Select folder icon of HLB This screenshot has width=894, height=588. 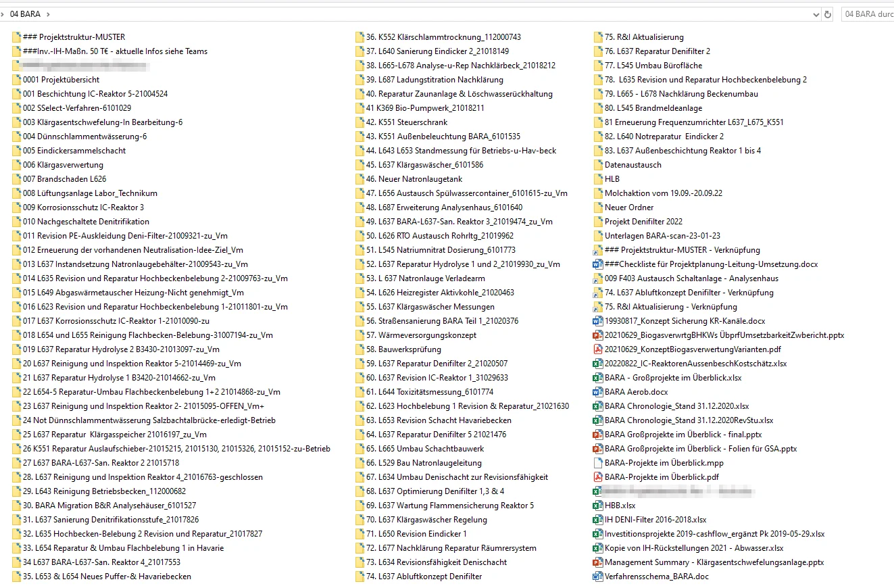pyautogui.click(x=597, y=179)
